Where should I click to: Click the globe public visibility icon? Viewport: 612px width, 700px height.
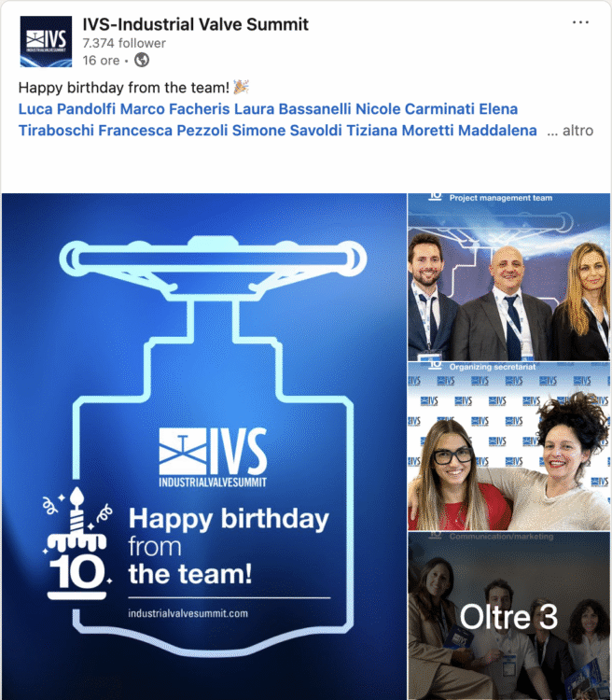click(x=142, y=60)
